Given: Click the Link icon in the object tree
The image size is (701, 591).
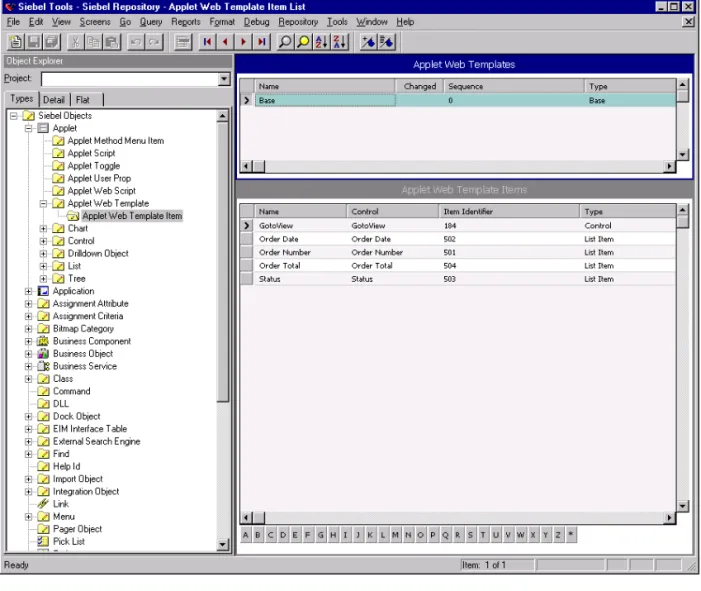Looking at the screenshot, I should click(x=43, y=504).
